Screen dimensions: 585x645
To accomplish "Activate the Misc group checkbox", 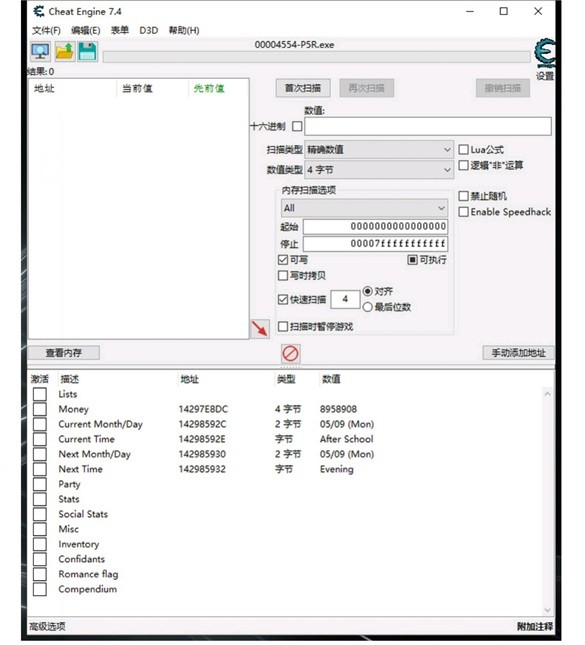I will coord(40,529).
